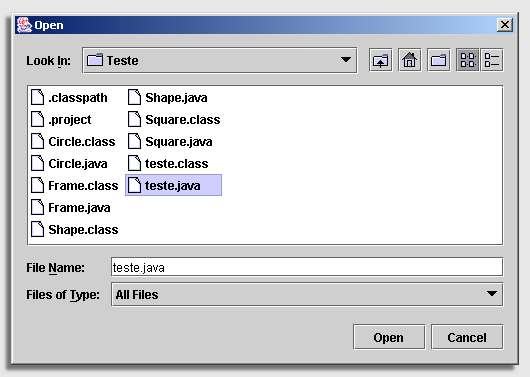Expand the Files of Type dropdown
Image resolution: width=530 pixels, height=377 pixels.
click(492, 294)
